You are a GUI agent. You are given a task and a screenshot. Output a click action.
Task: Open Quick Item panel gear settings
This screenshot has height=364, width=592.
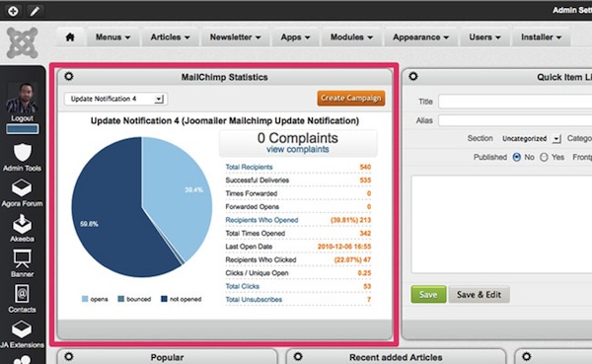[413, 76]
